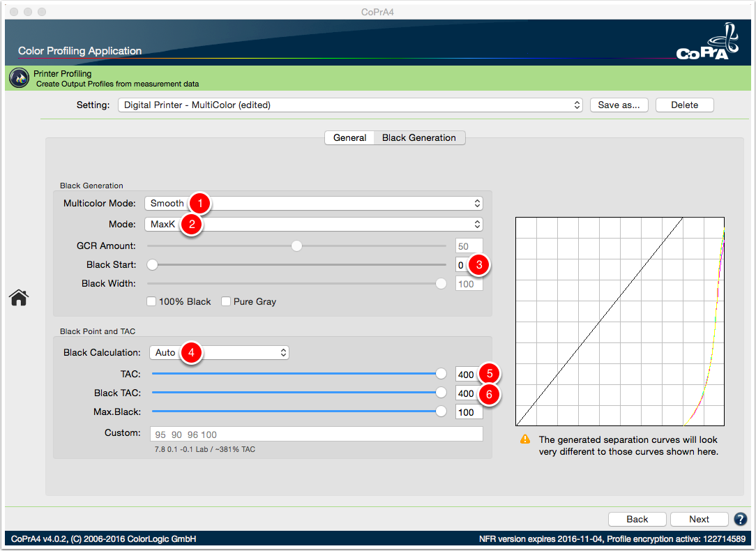This screenshot has width=756, height=551.
Task: Click the Delete setting button
Action: [685, 105]
